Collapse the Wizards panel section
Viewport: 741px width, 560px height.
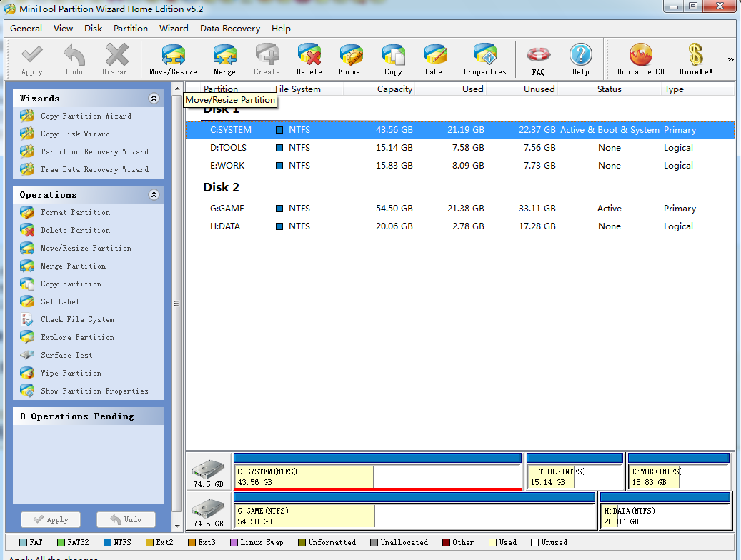pyautogui.click(x=154, y=99)
